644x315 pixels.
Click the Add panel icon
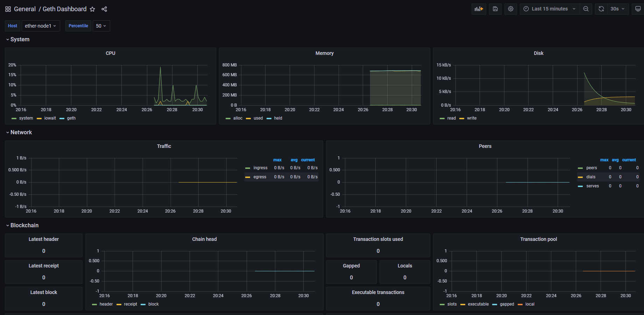pyautogui.click(x=479, y=9)
